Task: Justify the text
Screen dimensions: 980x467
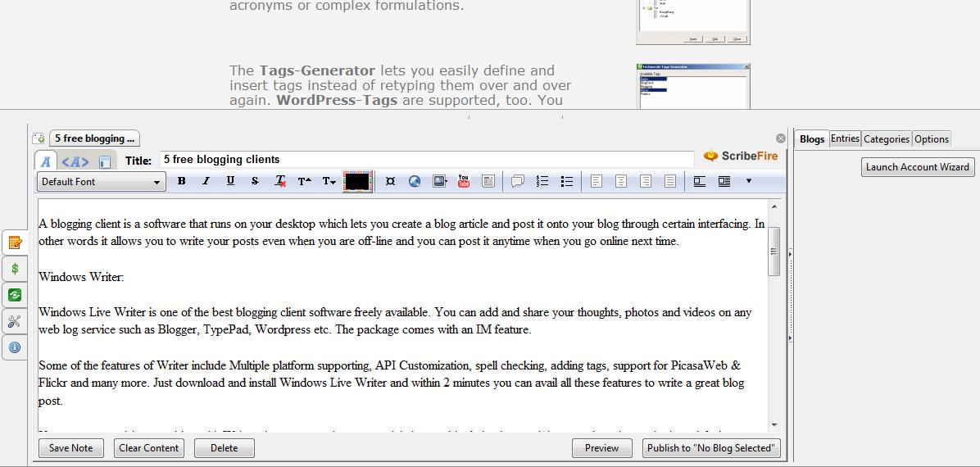Action: (x=670, y=181)
